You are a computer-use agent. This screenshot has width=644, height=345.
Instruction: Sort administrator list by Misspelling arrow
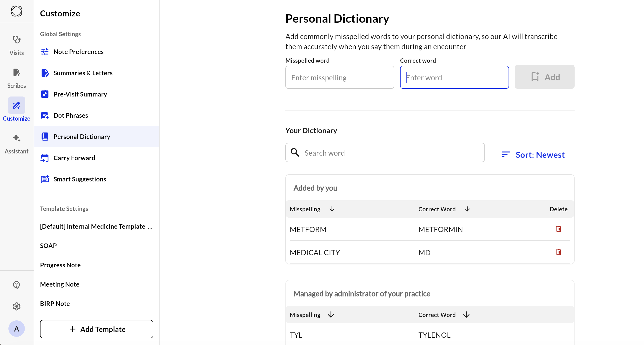pos(331,315)
